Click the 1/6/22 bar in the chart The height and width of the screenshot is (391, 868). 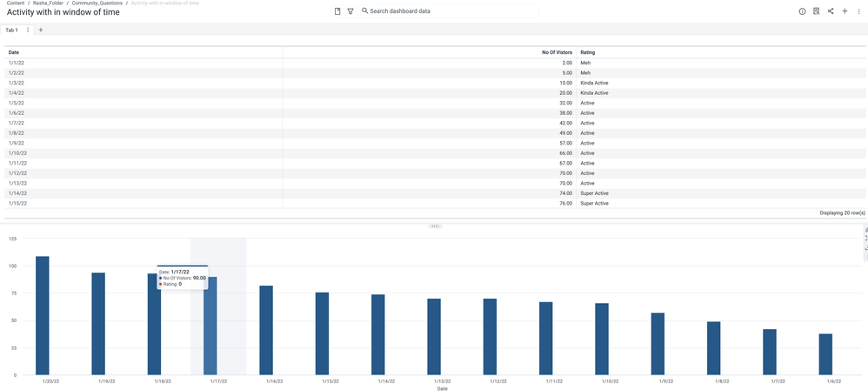825,354
